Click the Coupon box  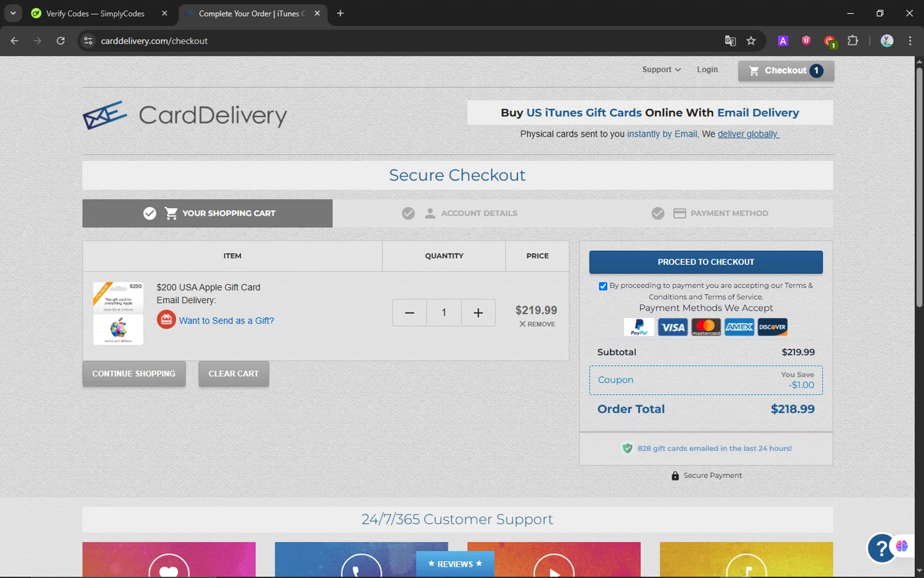pos(706,380)
